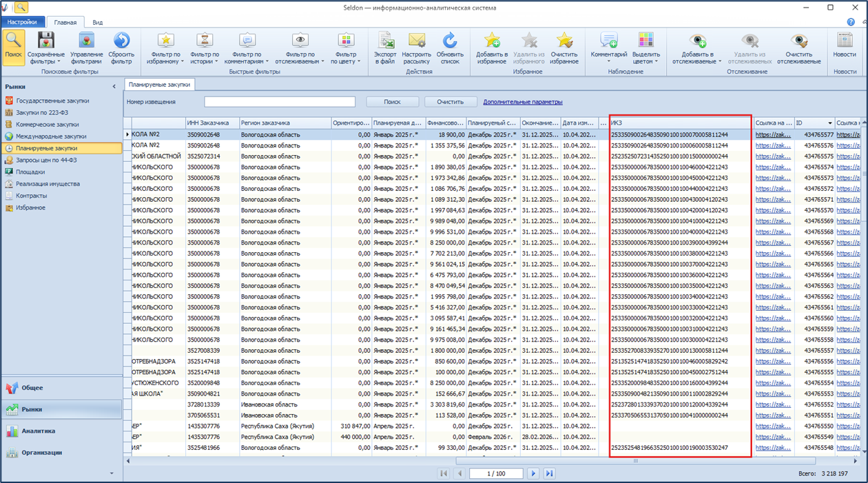
Task: Select the Планируемые закупки document tab
Action: pos(160,84)
